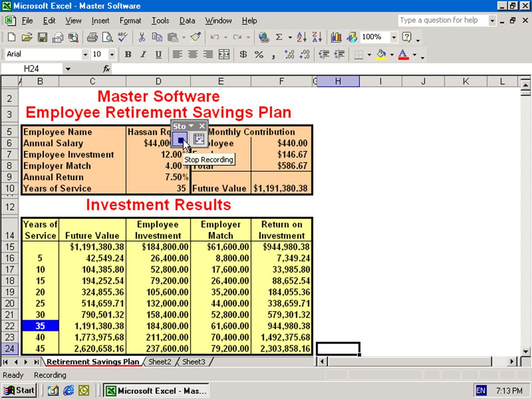Open the Edit menu

click(49, 21)
